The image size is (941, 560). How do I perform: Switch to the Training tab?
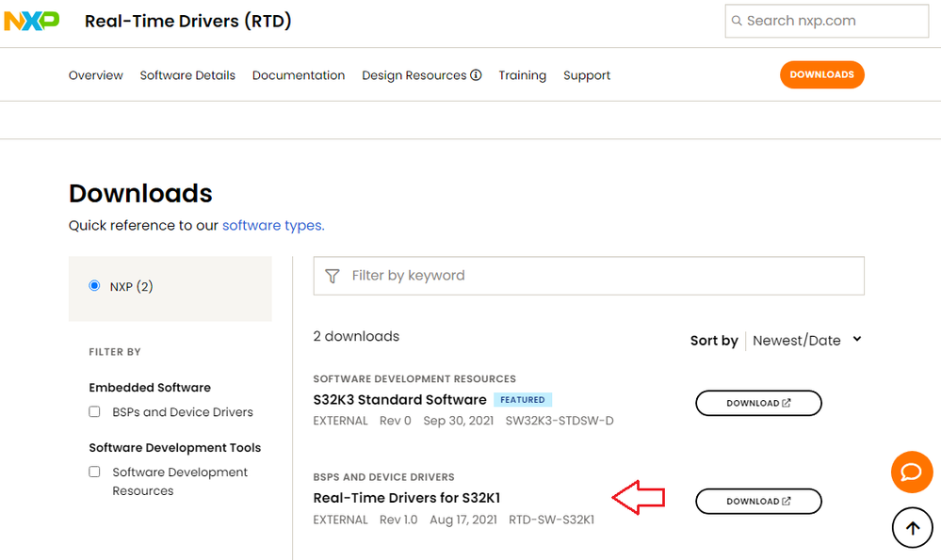click(x=522, y=75)
